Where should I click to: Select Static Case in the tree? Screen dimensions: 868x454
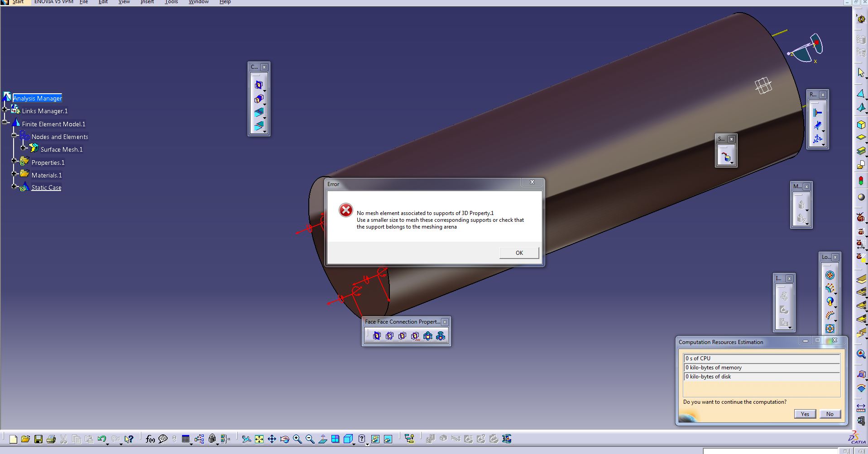point(46,187)
